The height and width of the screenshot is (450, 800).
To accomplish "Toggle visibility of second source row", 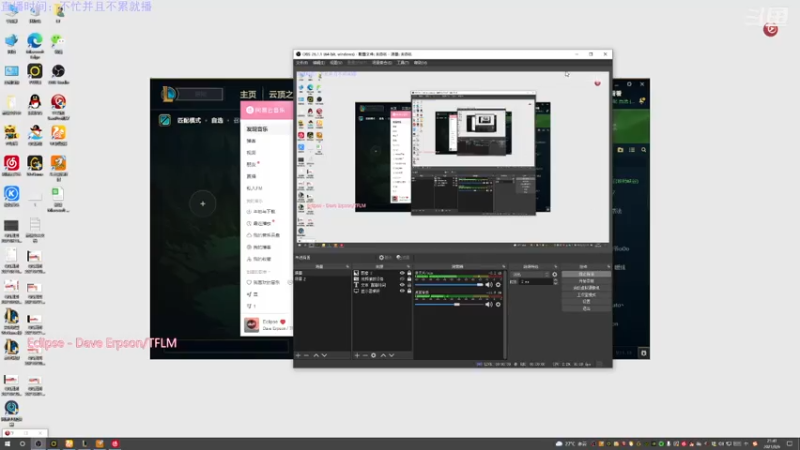I will (402, 279).
